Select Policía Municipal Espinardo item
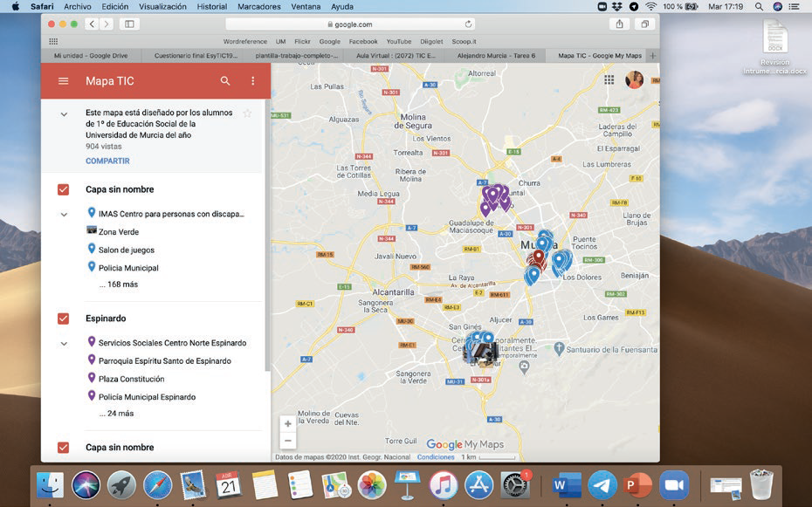812x507 pixels. pos(147,397)
